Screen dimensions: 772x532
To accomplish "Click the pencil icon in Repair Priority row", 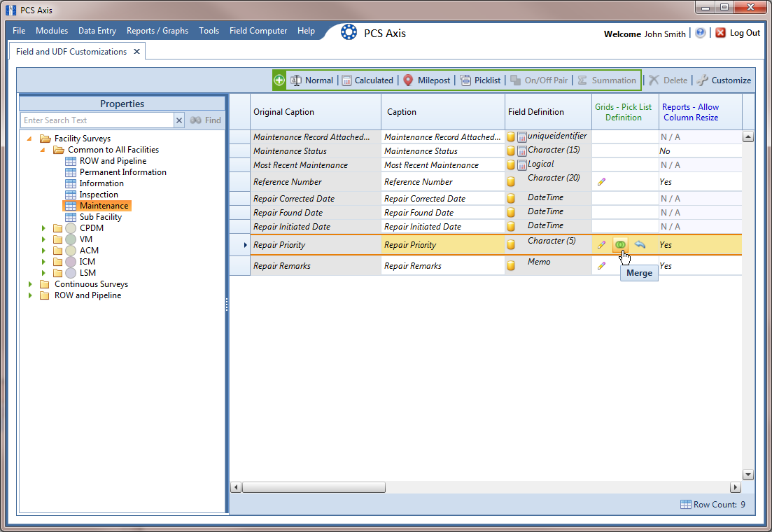I will [x=601, y=245].
